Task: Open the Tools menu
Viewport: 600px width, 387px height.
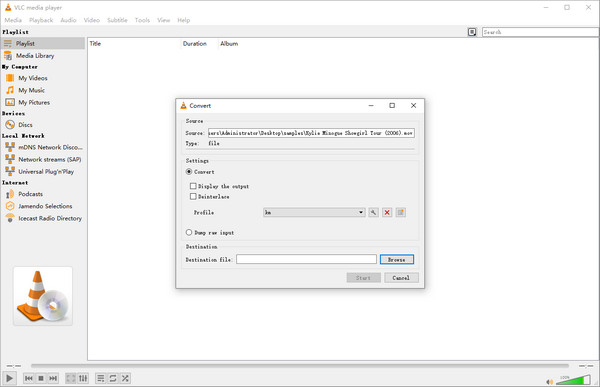Action: [142, 20]
